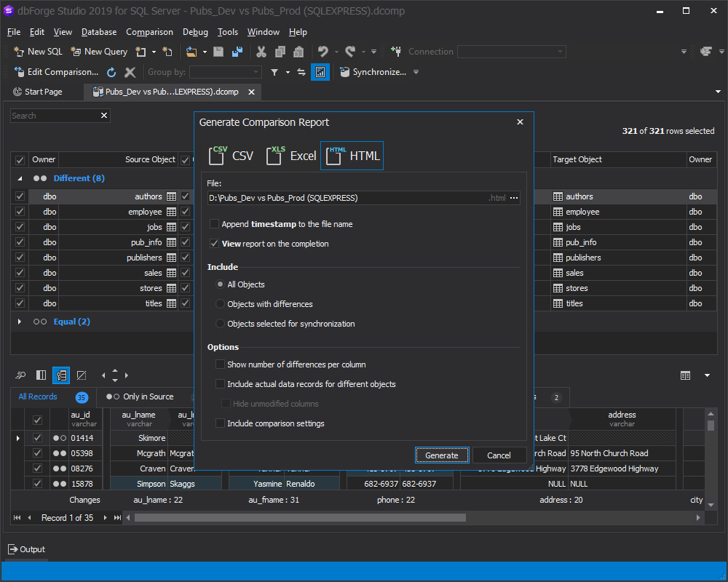Click the Cut scissors icon
This screenshot has height=582, width=728.
pos(261,52)
